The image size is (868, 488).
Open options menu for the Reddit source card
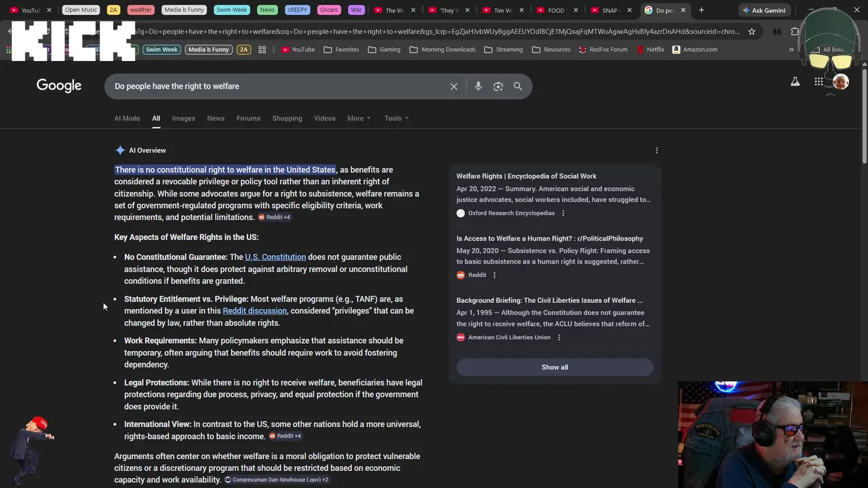(x=494, y=275)
